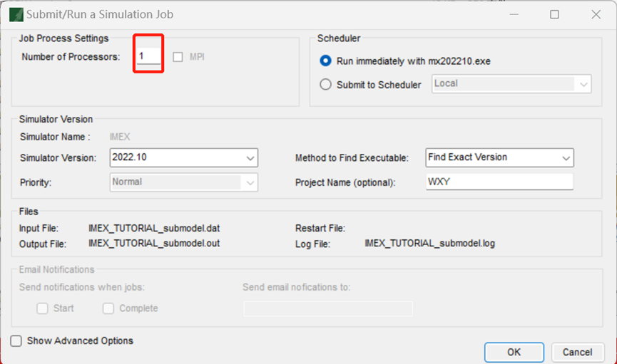Expand the Simulator Version 2022.10 dropdown

click(184, 157)
